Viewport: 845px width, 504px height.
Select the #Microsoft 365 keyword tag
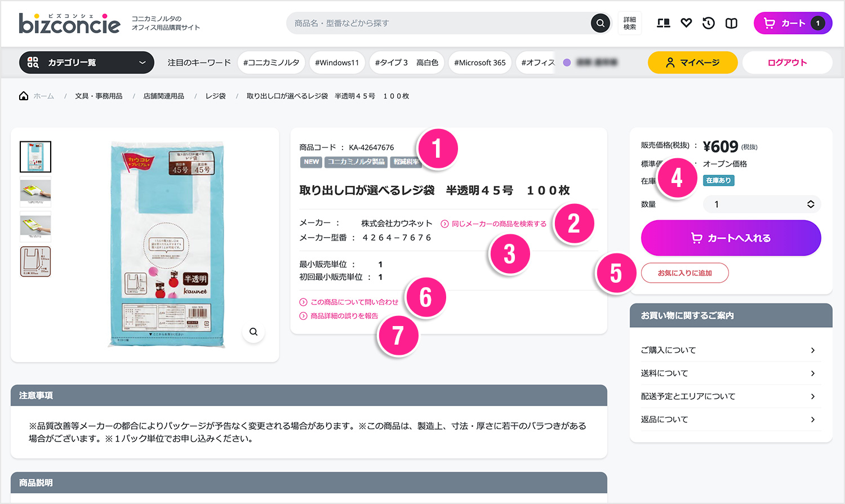[x=479, y=63]
